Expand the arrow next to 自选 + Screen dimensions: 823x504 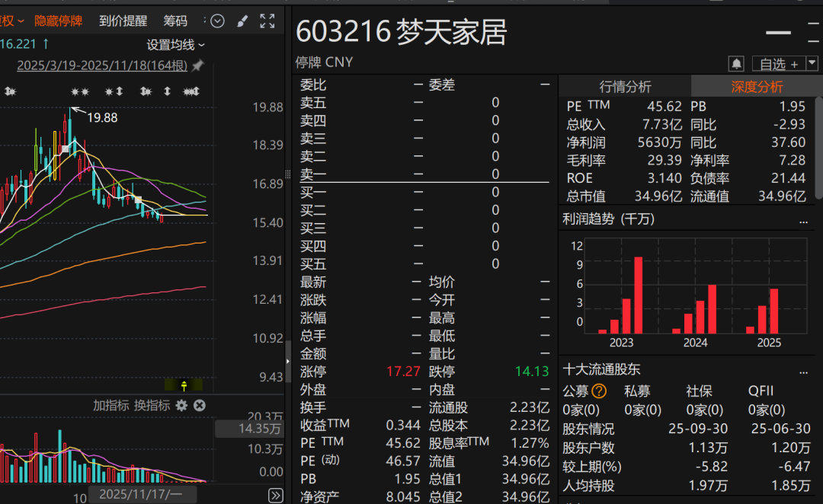812,63
